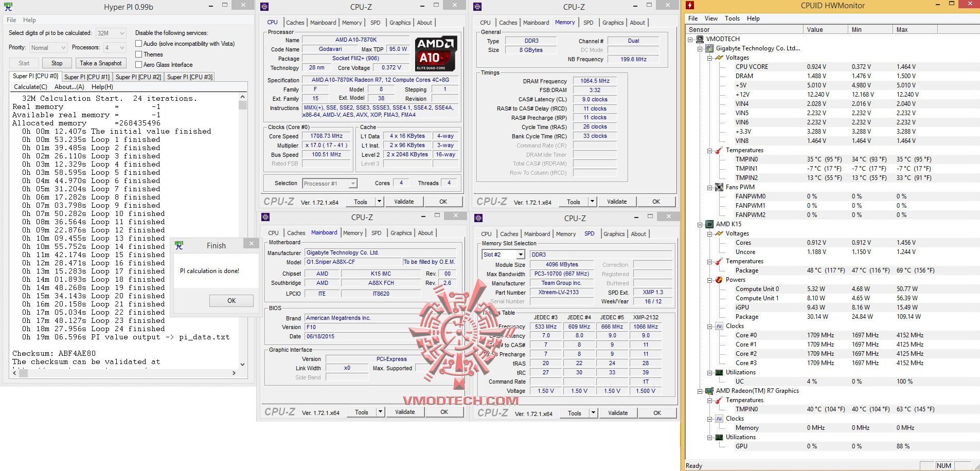
Task: Click the DRAM Frequency value field
Action: coord(595,81)
